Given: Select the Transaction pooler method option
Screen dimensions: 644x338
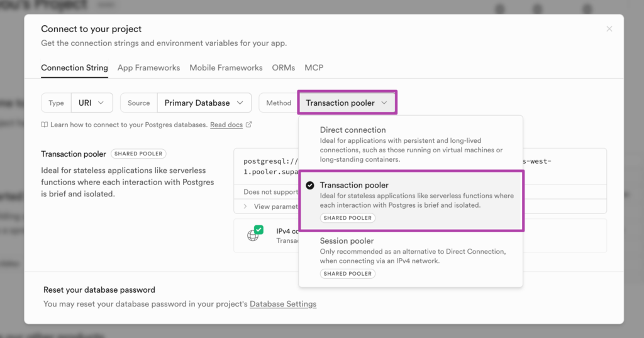Looking at the screenshot, I should tap(411, 201).
